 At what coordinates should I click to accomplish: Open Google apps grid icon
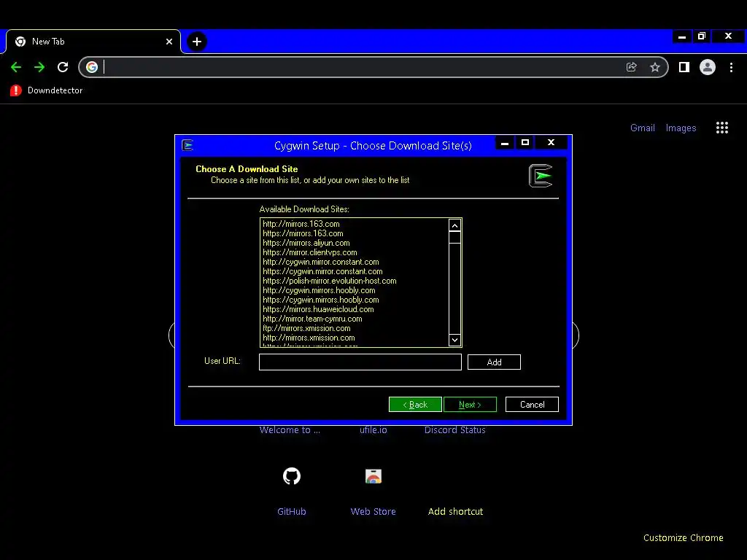tap(722, 128)
